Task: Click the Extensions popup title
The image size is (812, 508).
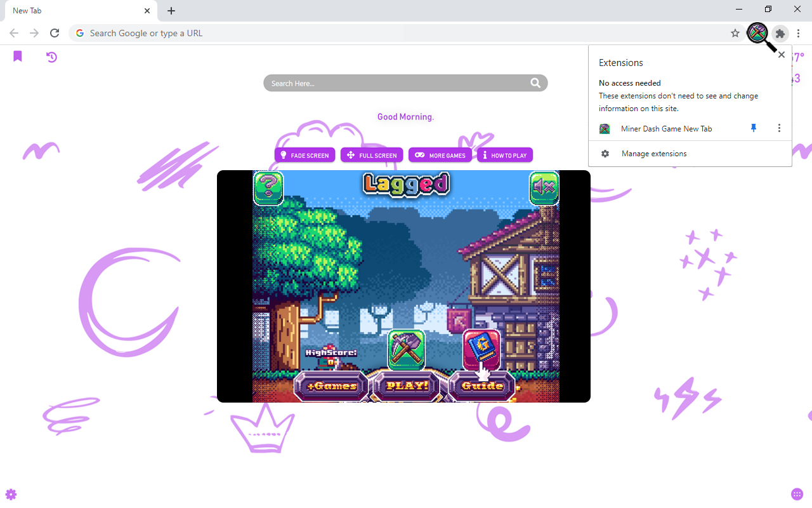Action: click(621, 63)
